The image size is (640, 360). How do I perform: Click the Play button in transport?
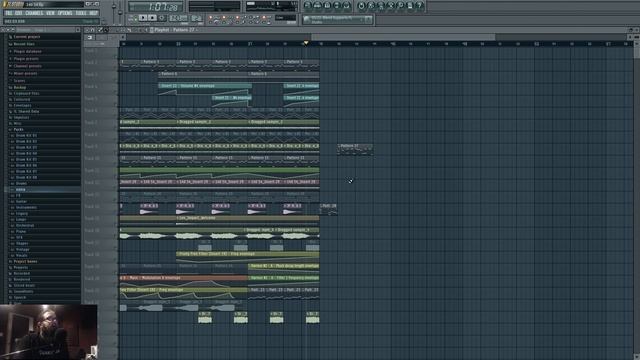click(x=143, y=18)
